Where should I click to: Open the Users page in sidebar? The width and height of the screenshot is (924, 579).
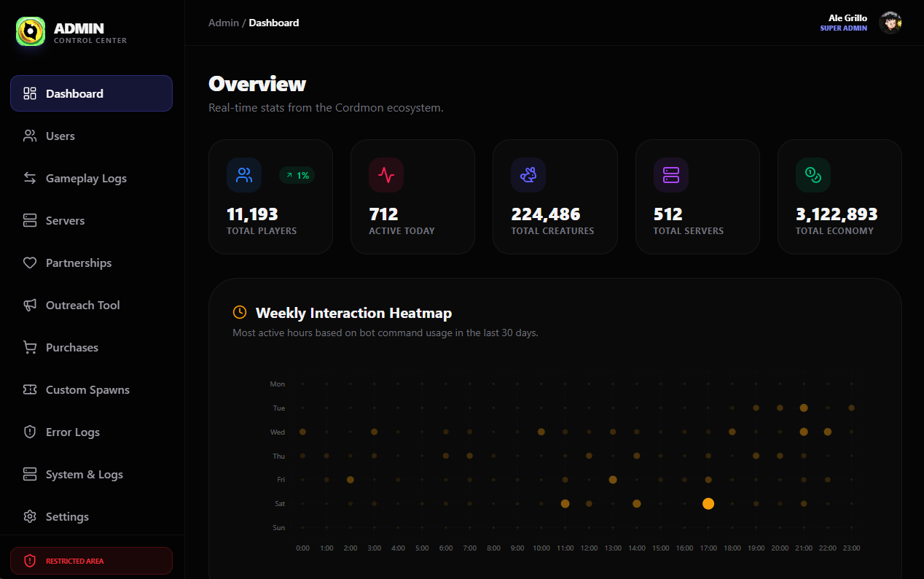(60, 136)
